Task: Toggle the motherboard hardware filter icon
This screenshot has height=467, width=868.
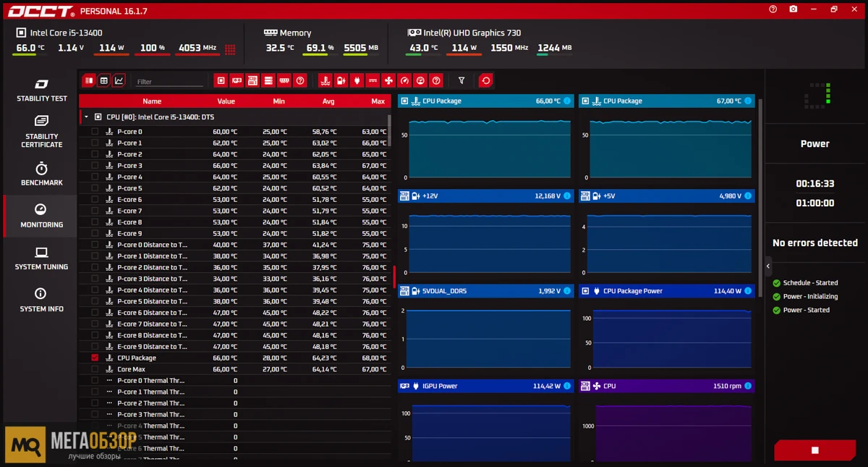Action: pos(252,80)
